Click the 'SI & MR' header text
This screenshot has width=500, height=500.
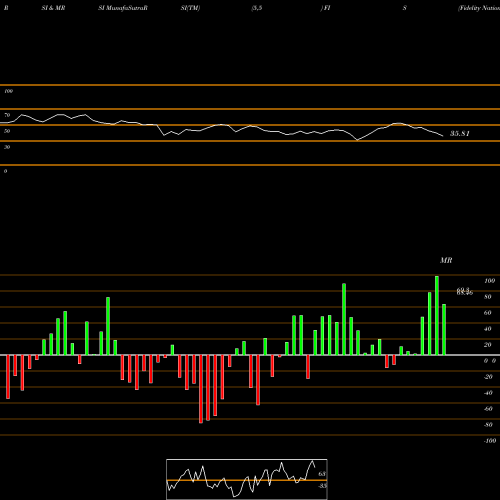point(53,8)
